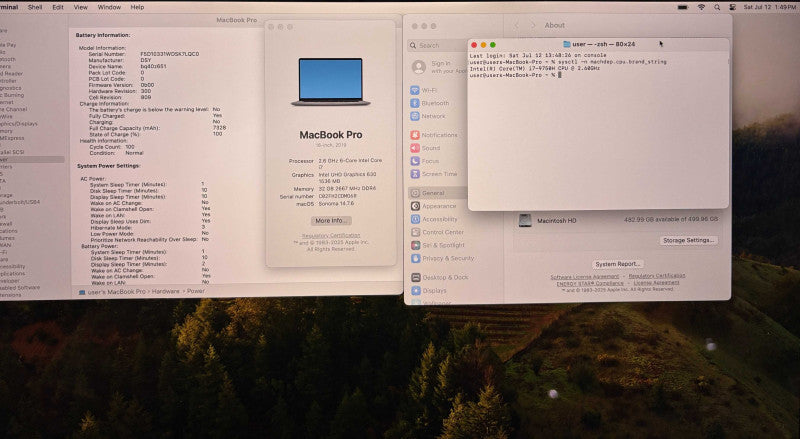Close the Terminal window with red button

pyautogui.click(x=474, y=45)
